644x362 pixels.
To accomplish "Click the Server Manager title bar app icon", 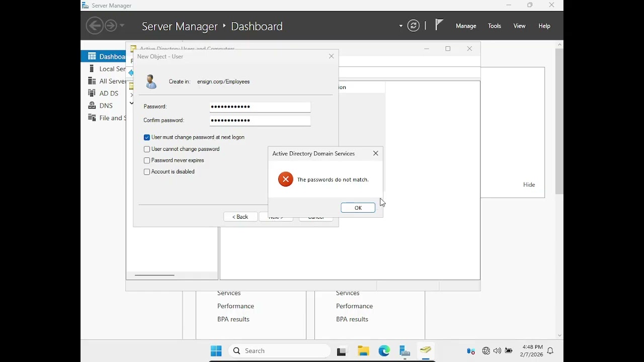I will pos(85,5).
